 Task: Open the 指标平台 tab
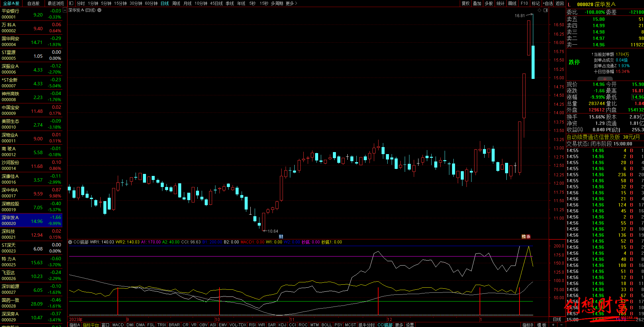point(91,325)
